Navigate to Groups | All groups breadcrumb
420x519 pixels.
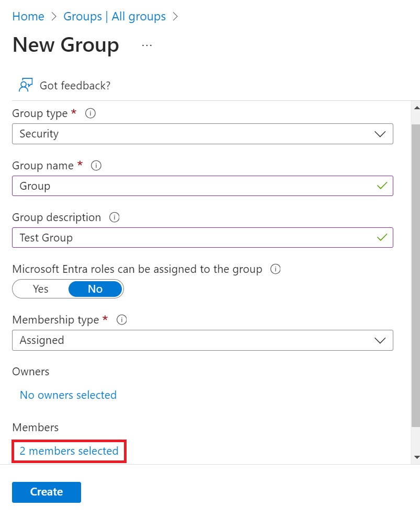[115, 17]
